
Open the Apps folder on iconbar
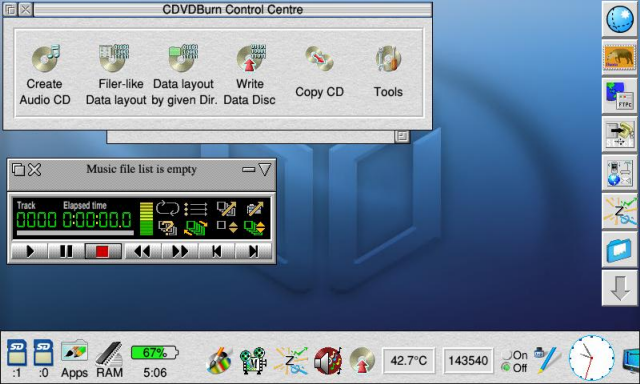click(74, 359)
